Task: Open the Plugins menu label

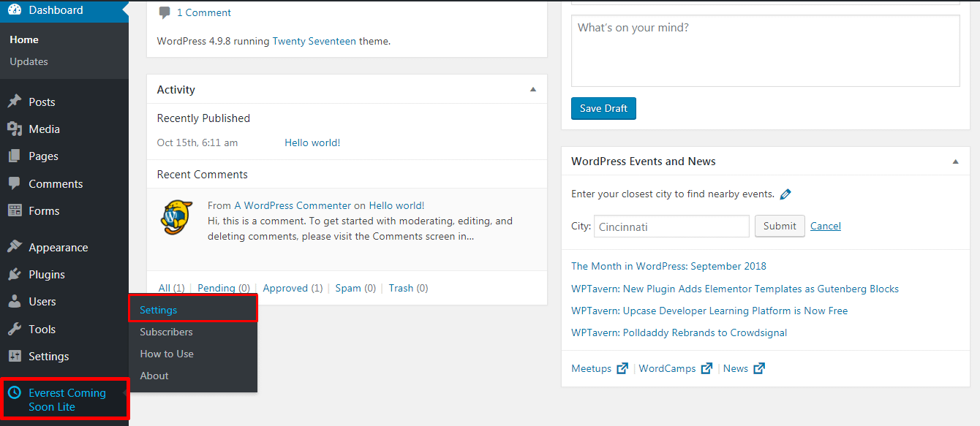Action: tap(47, 275)
